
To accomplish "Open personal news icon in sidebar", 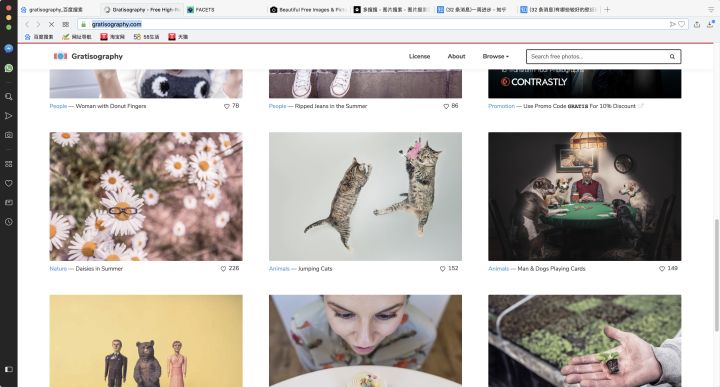I will point(8,202).
